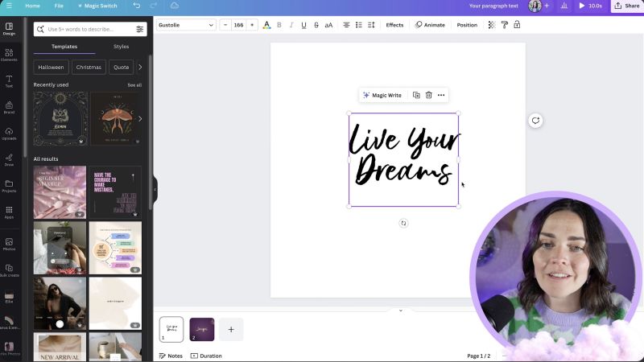Select page 2 purple thumbnail

[x=202, y=329]
